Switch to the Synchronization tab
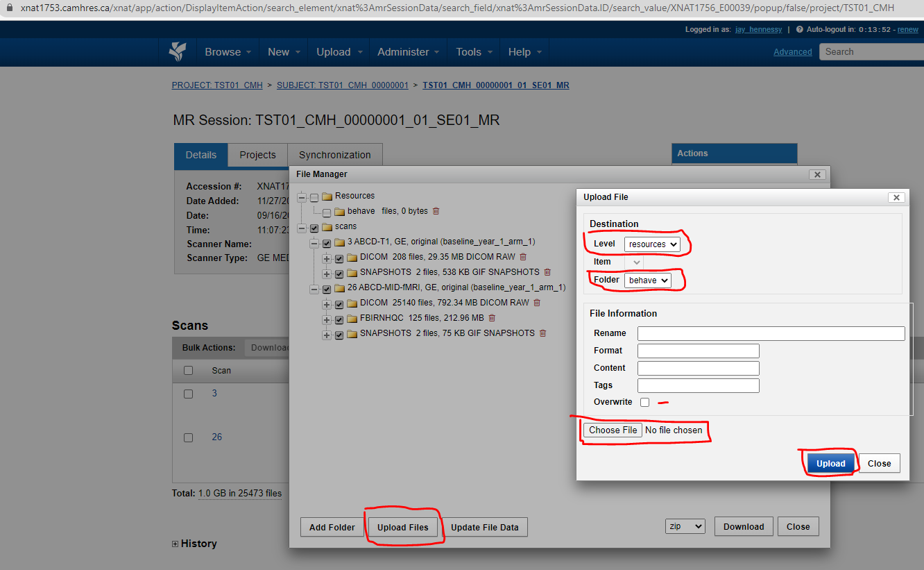Screen dimensions: 924x570 [334, 155]
